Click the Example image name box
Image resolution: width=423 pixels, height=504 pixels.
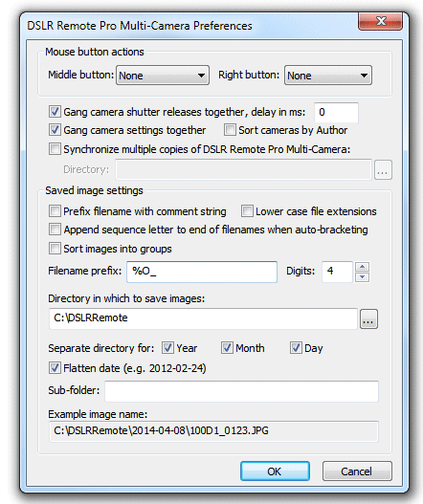point(213,431)
